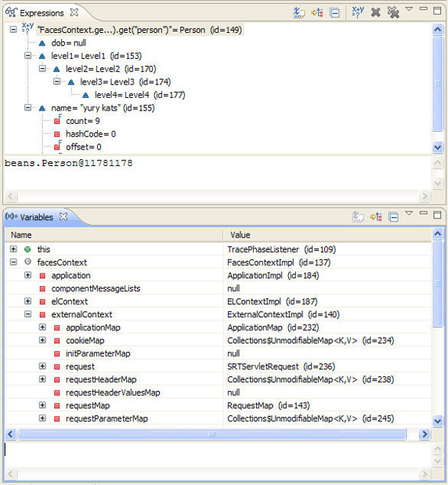Select the Expressions view tab
Screen dimensions: 448x485
(42, 13)
